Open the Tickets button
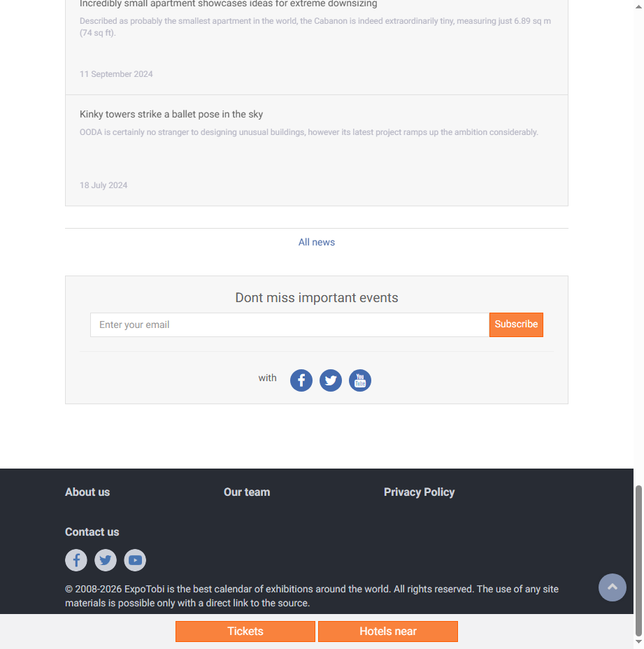644x649 pixels. point(245,632)
